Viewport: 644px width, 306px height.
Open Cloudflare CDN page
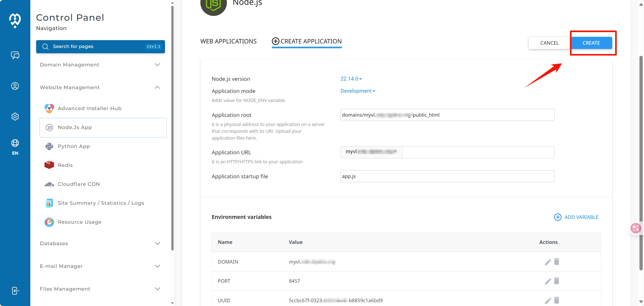tap(79, 184)
